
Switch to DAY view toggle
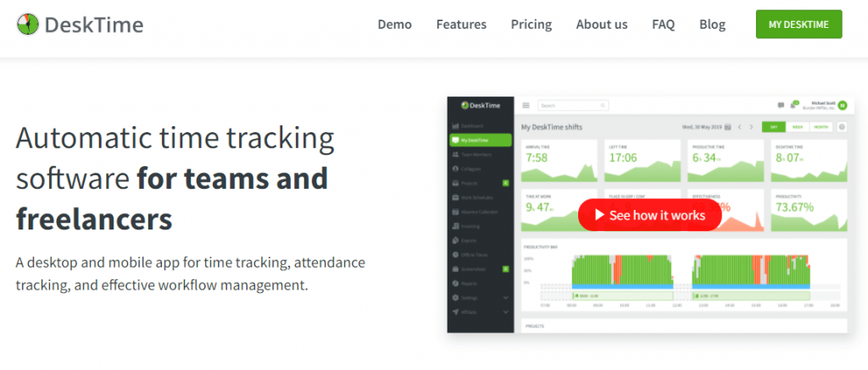[x=774, y=127]
